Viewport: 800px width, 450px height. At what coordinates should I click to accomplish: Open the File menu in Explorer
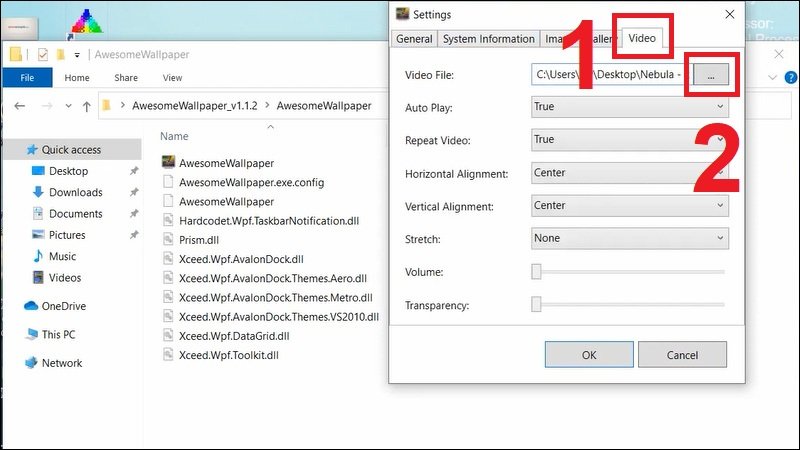pyautogui.click(x=28, y=77)
